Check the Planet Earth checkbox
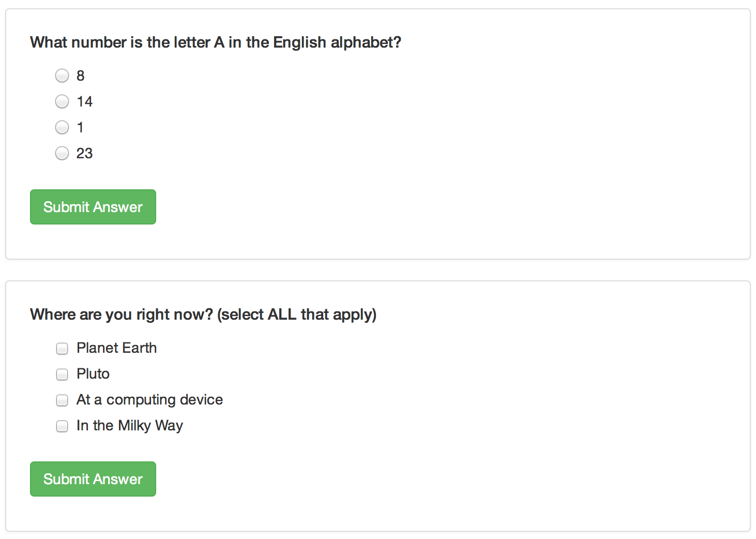The height and width of the screenshot is (539, 756). [62, 349]
